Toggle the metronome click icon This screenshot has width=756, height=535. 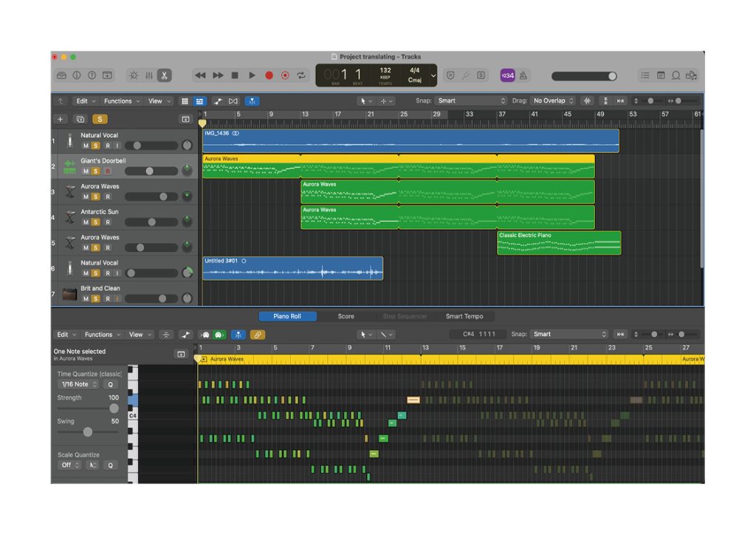coord(523,75)
